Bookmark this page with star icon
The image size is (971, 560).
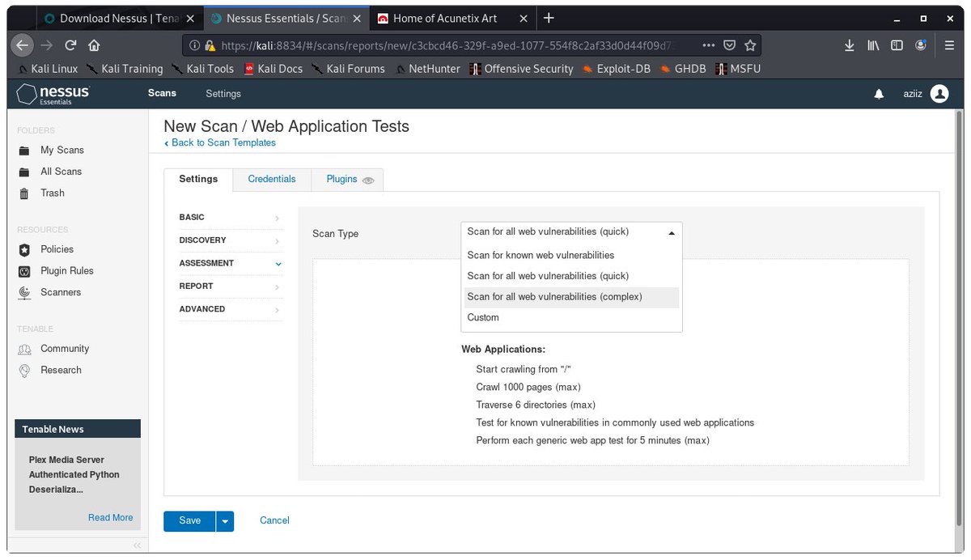pyautogui.click(x=750, y=45)
